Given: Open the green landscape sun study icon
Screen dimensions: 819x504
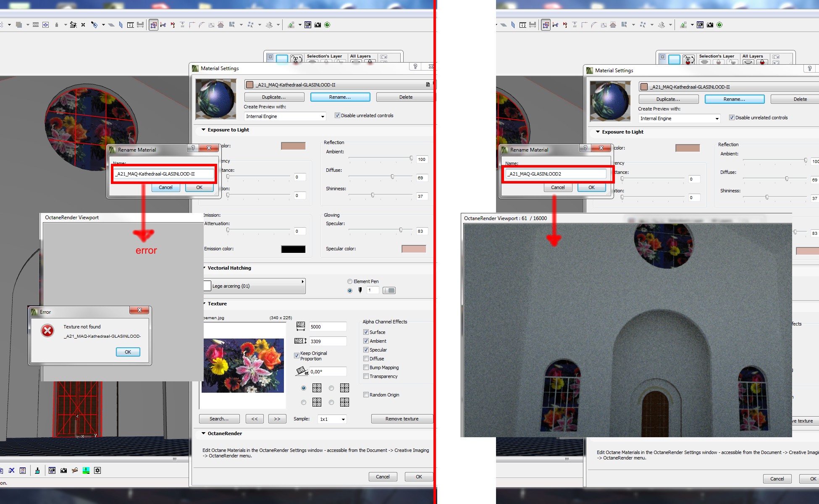Looking at the screenshot, I should click(86, 470).
